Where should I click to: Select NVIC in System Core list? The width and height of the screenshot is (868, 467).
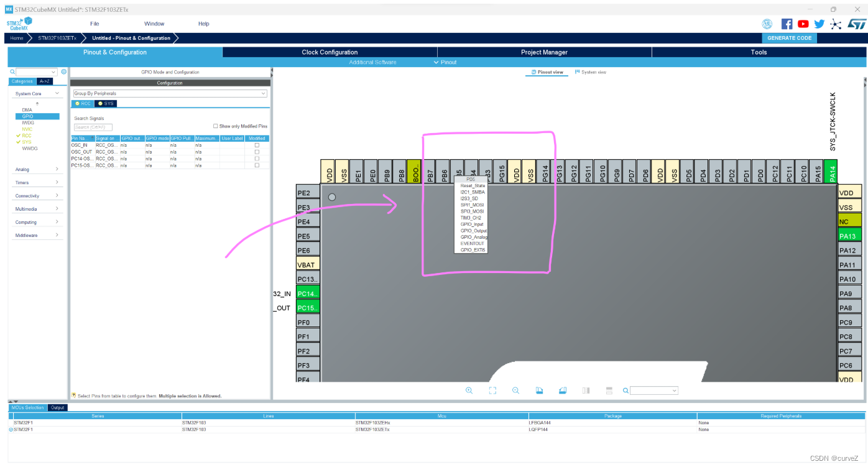[x=27, y=129]
